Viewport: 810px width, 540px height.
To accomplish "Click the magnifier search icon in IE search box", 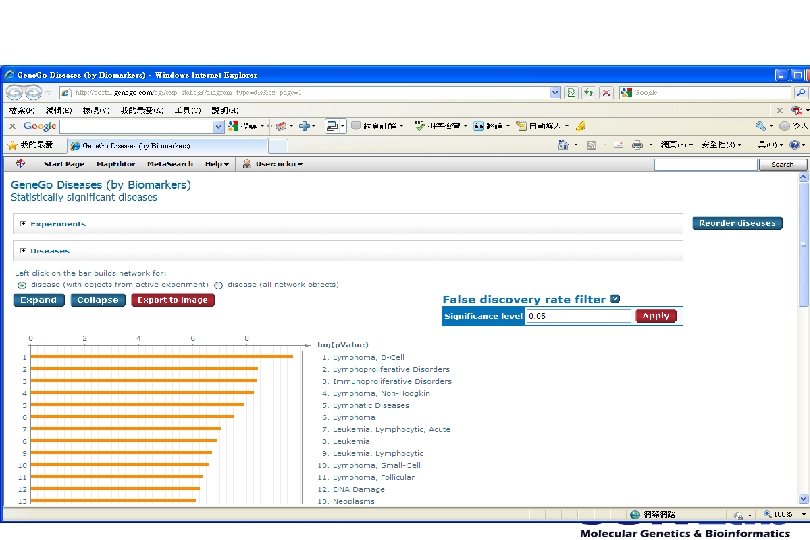I will pyautogui.click(x=801, y=92).
